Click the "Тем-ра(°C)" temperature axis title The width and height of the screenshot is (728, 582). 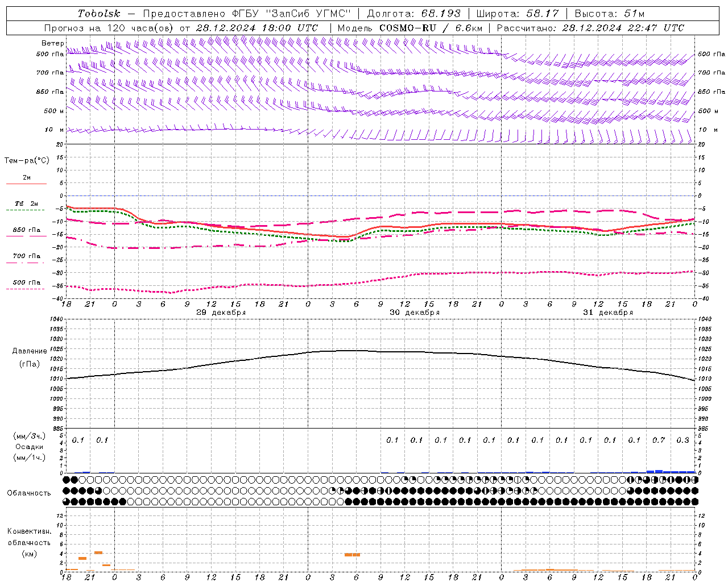pos(27,160)
